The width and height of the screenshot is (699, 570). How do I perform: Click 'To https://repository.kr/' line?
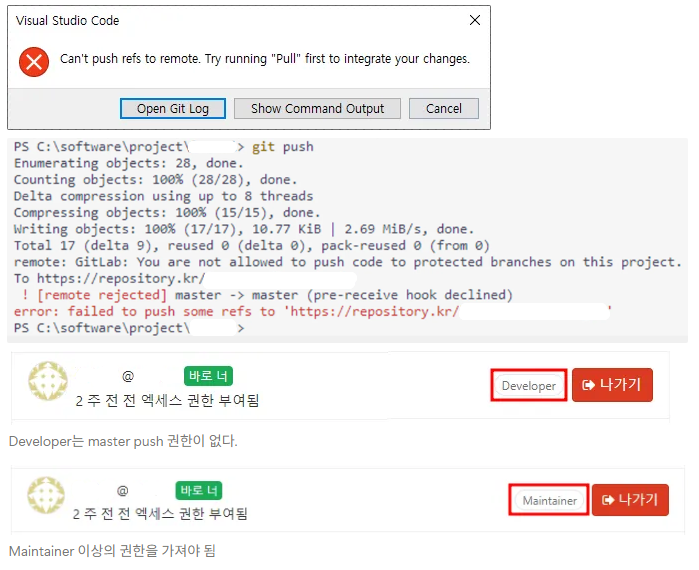click(109, 279)
